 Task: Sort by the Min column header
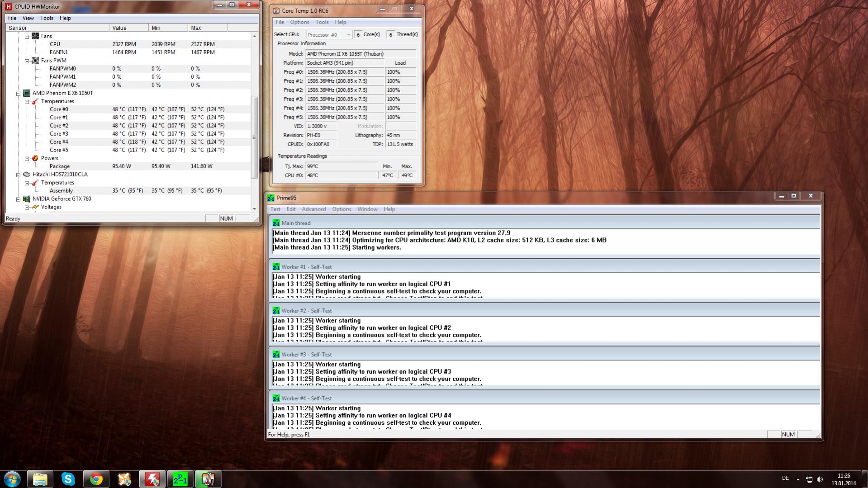tap(168, 28)
